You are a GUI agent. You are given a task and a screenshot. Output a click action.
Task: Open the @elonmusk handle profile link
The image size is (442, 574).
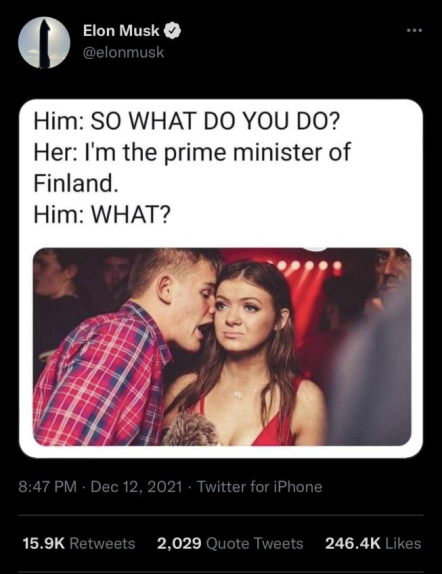pyautogui.click(x=123, y=52)
